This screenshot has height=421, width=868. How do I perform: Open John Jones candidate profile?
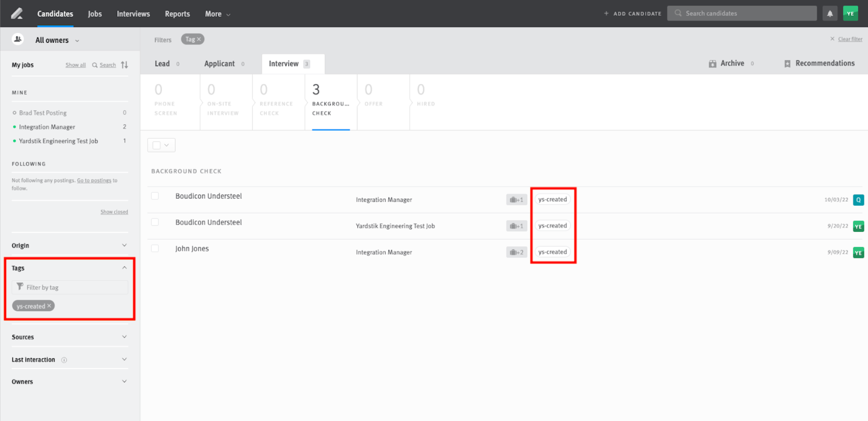click(192, 249)
